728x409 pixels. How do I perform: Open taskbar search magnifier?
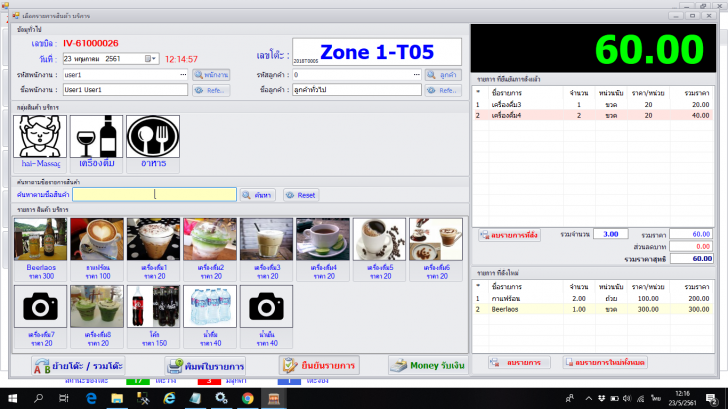(38, 398)
